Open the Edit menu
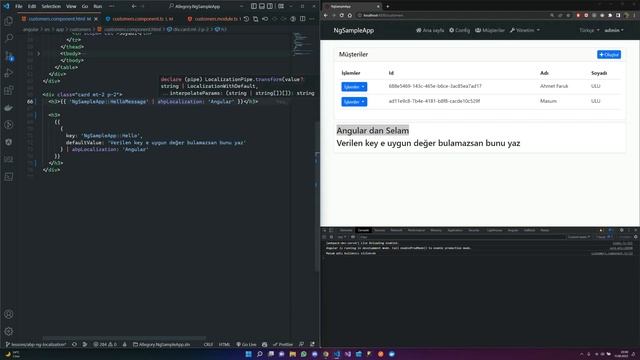The width and height of the screenshot is (640, 360). (32, 6)
